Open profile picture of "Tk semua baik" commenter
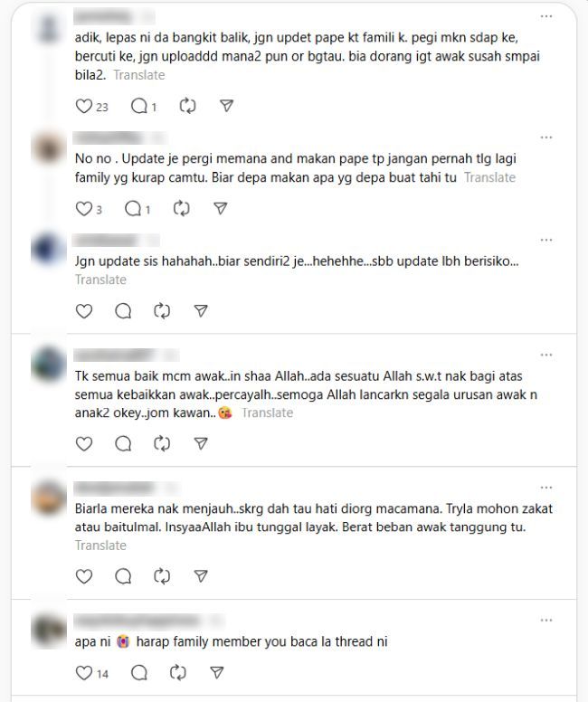Viewport: 588px width, 702px height. (48, 365)
